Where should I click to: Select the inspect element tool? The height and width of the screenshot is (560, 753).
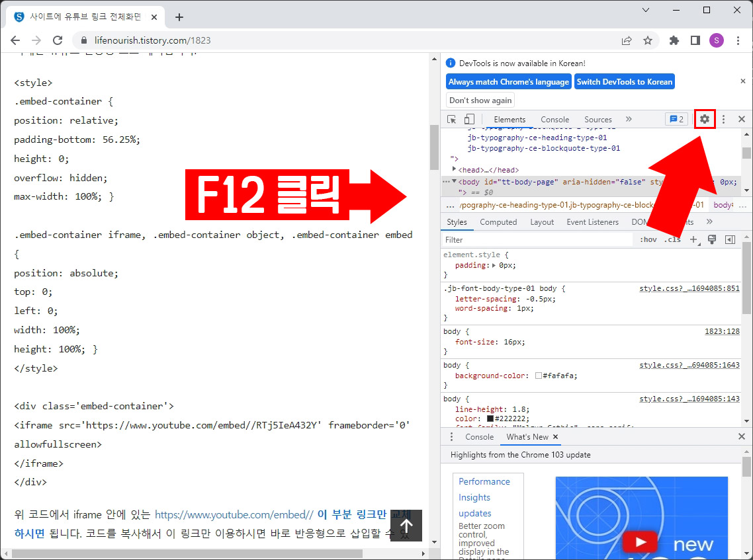[x=453, y=119]
